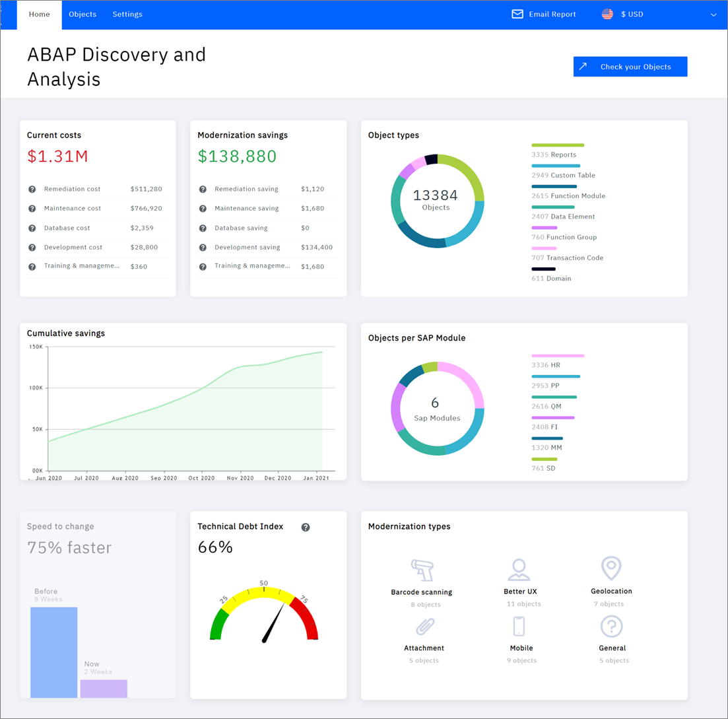Click the US flag currency icon
Image resolution: width=728 pixels, height=719 pixels.
click(607, 13)
